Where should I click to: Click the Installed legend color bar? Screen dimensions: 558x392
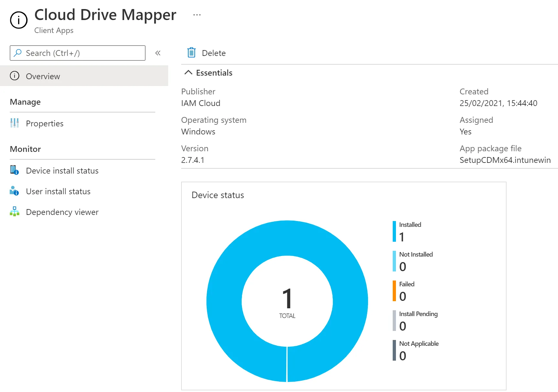point(394,231)
